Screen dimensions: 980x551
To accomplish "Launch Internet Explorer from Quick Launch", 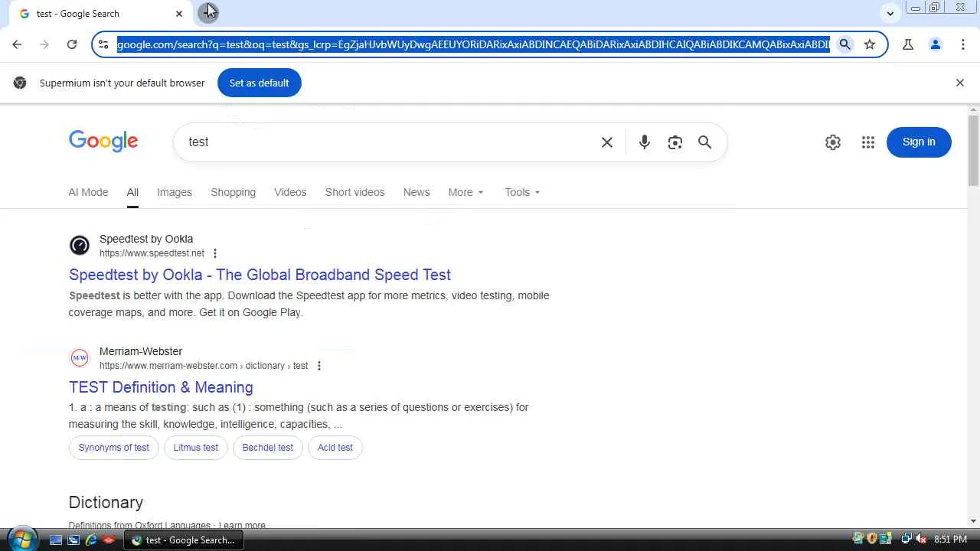I will click(x=91, y=540).
